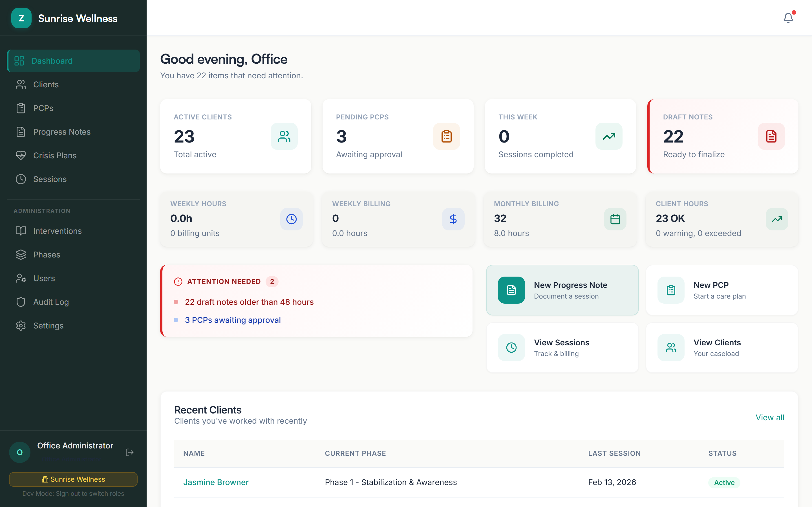Open Audit Log via its shield icon
This screenshot has width=812, height=507.
(x=21, y=302)
